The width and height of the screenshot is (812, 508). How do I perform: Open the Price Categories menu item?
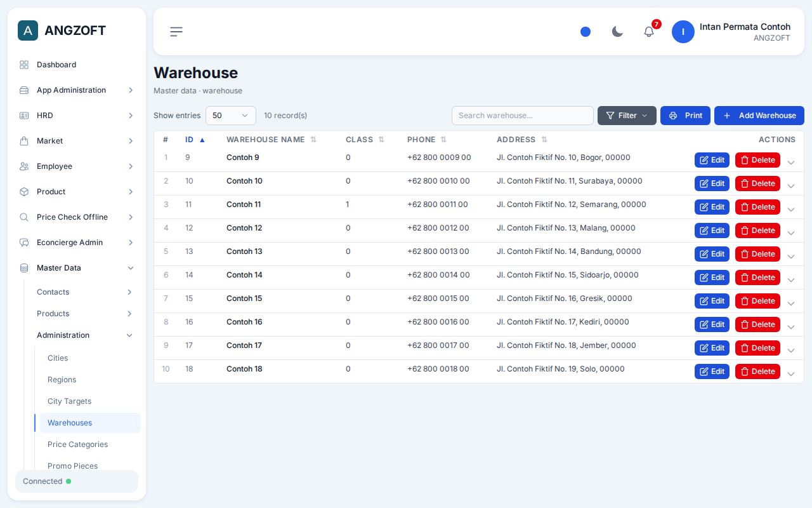[x=77, y=444]
